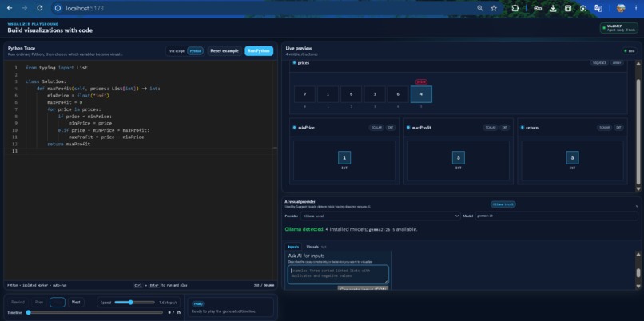Reload the localhost page

point(39,8)
